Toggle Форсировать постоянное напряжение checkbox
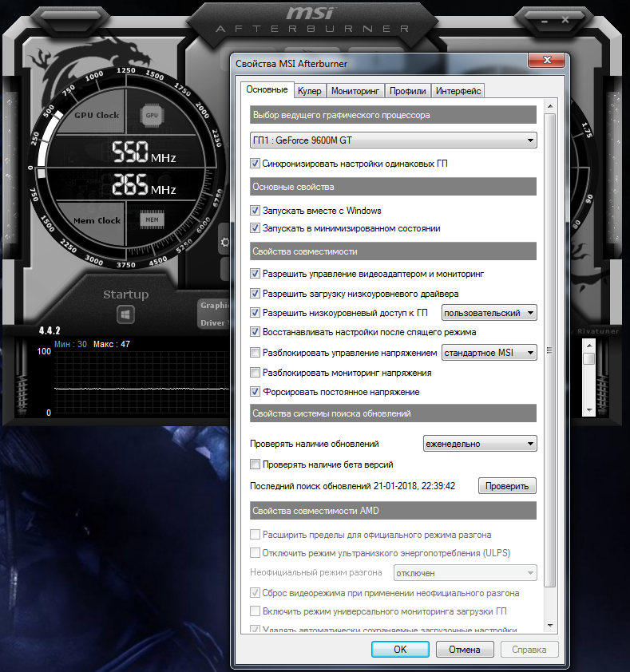630x672 pixels. coord(256,391)
